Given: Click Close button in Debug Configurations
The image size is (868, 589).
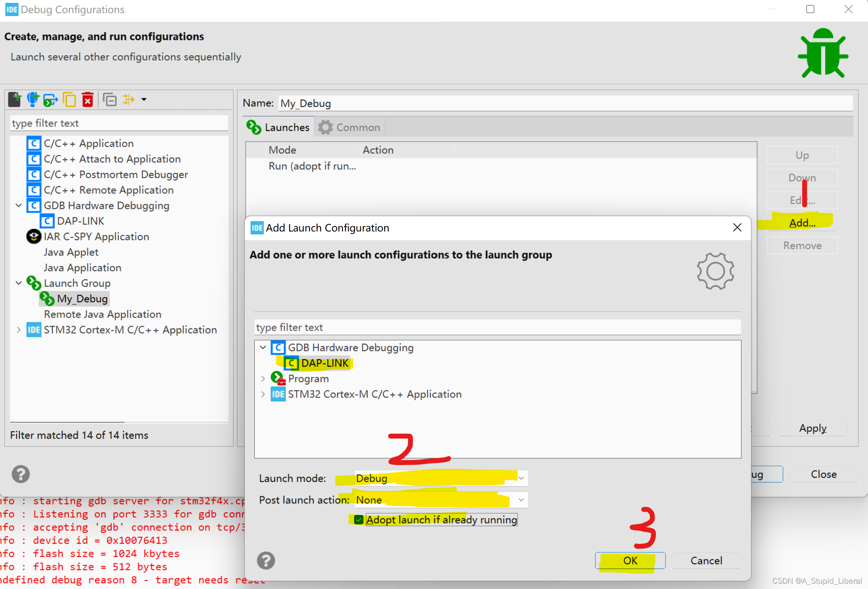Looking at the screenshot, I should tap(823, 474).
